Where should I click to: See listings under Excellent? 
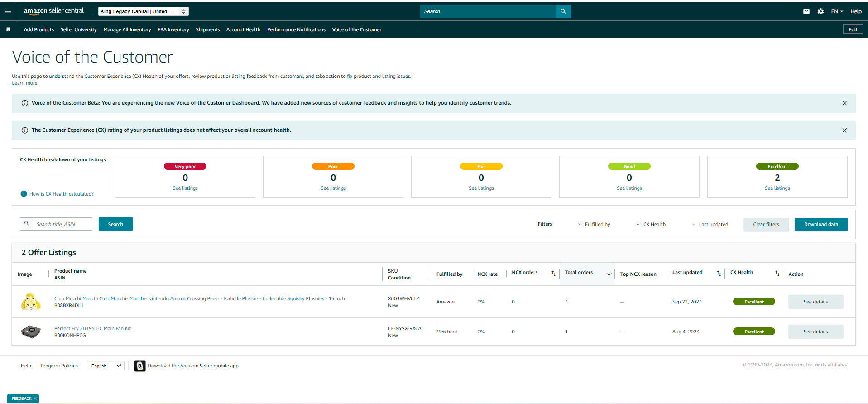(x=777, y=188)
